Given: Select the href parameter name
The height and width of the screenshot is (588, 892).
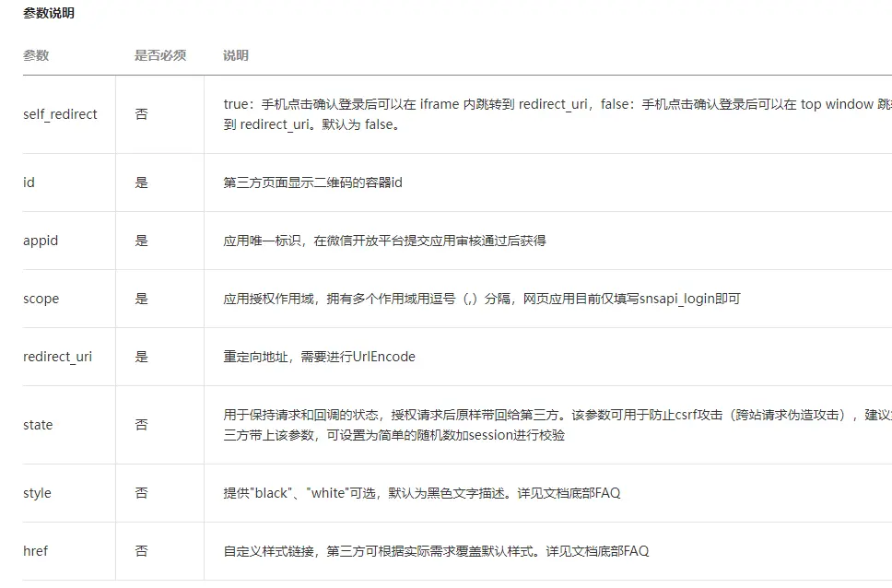Looking at the screenshot, I should coord(35,551).
